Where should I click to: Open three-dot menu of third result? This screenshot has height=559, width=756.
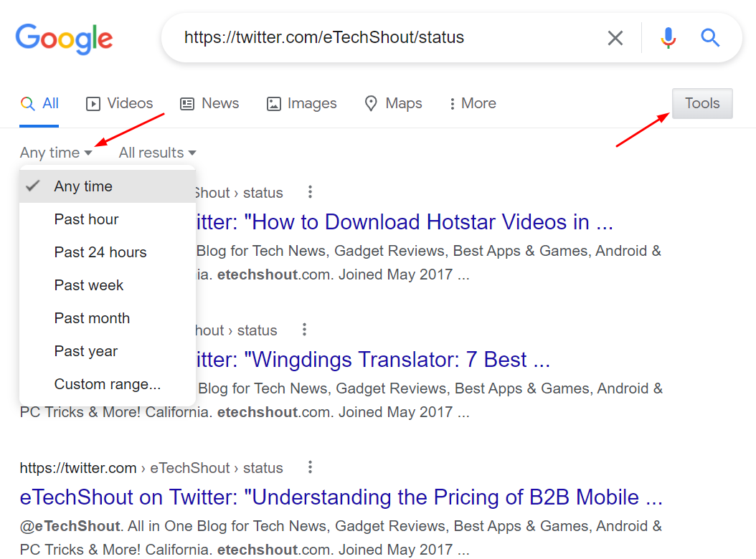click(x=310, y=467)
